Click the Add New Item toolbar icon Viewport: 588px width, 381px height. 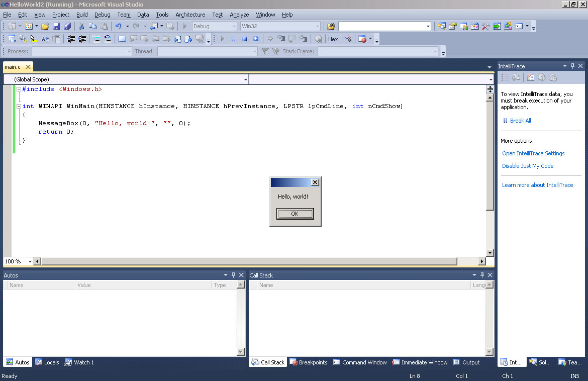[x=29, y=26]
